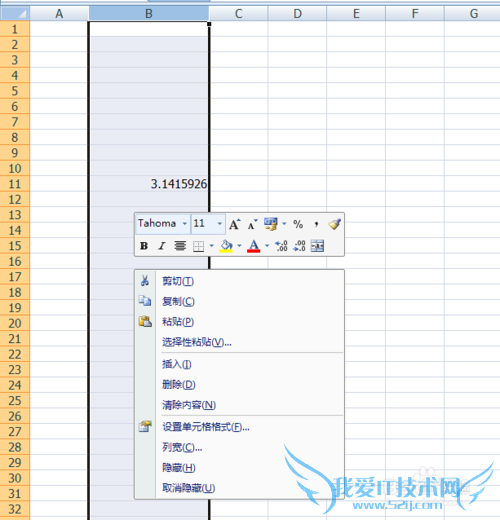Image resolution: width=500 pixels, height=520 pixels.
Task: Click the decrease decimal icon
Action: (299, 246)
